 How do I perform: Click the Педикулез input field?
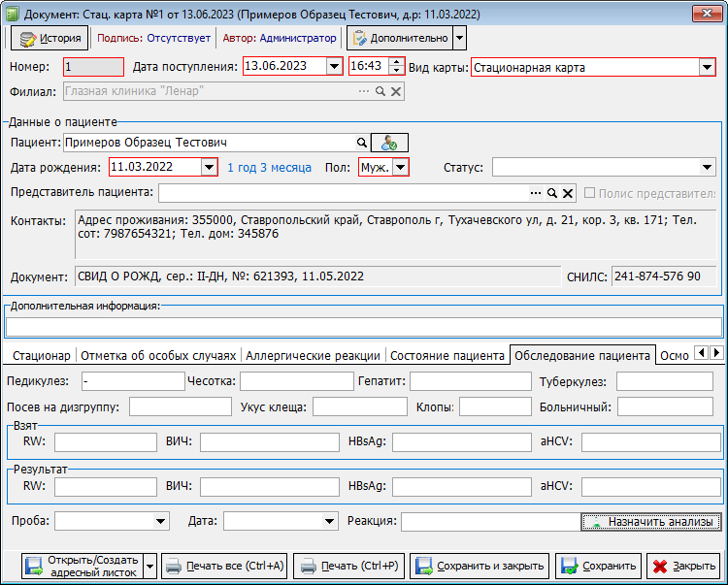pos(133,381)
